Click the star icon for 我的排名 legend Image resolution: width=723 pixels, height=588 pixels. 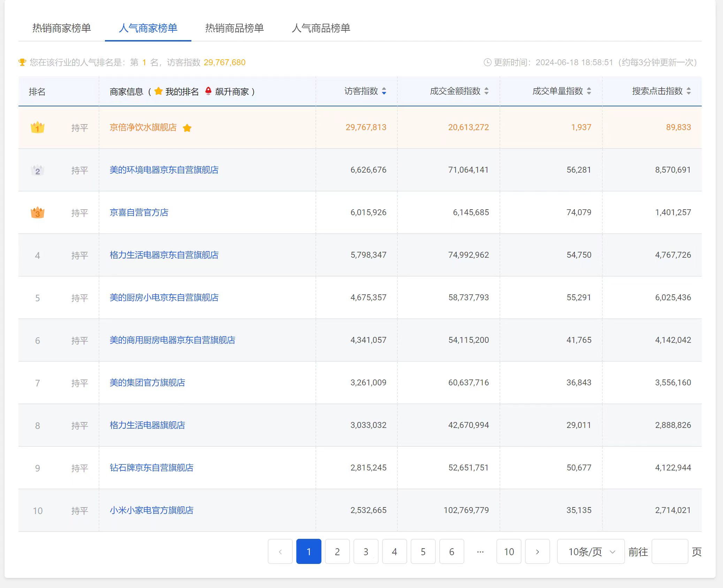pyautogui.click(x=159, y=91)
